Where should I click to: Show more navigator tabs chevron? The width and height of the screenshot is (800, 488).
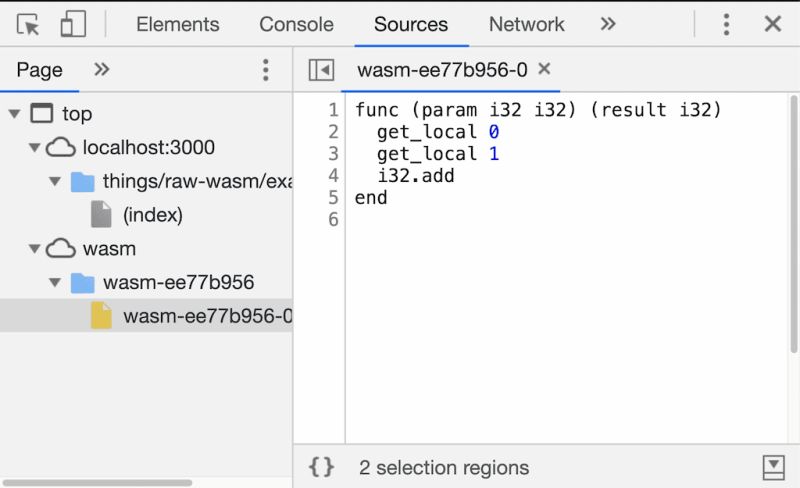coord(102,69)
